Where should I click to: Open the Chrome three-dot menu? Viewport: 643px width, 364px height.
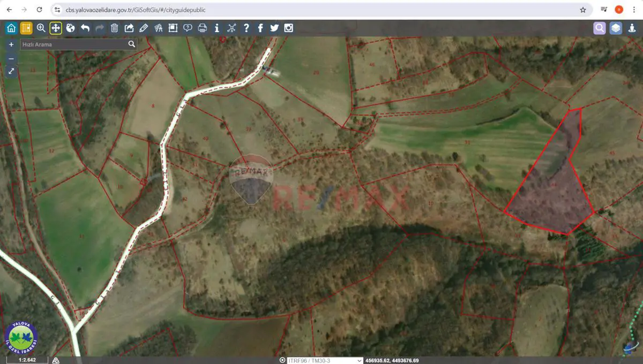(x=634, y=10)
